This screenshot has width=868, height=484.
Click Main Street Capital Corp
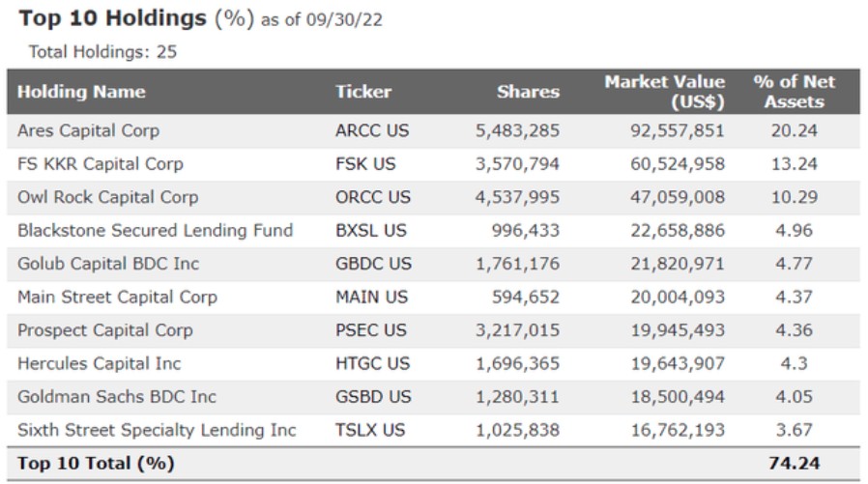point(117,297)
